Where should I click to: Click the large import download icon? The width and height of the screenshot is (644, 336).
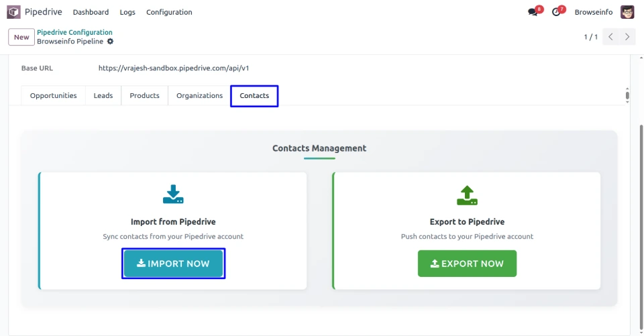click(173, 194)
